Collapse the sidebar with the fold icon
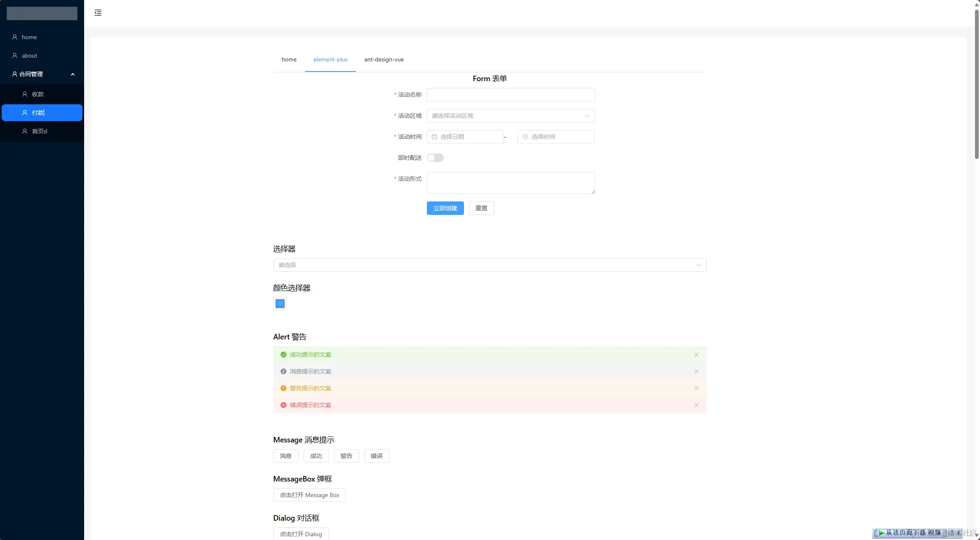This screenshot has height=540, width=980. pos(98,13)
